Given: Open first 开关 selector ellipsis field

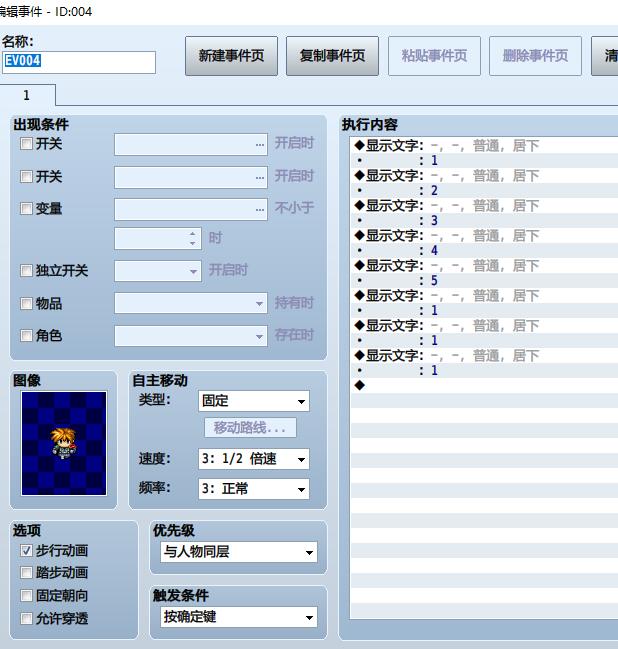Looking at the screenshot, I should pyautogui.click(x=191, y=144).
